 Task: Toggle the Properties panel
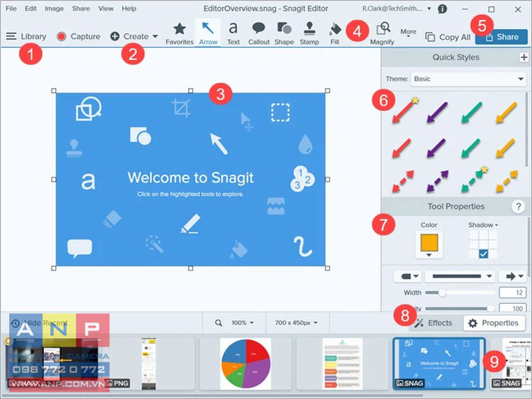[494, 323]
